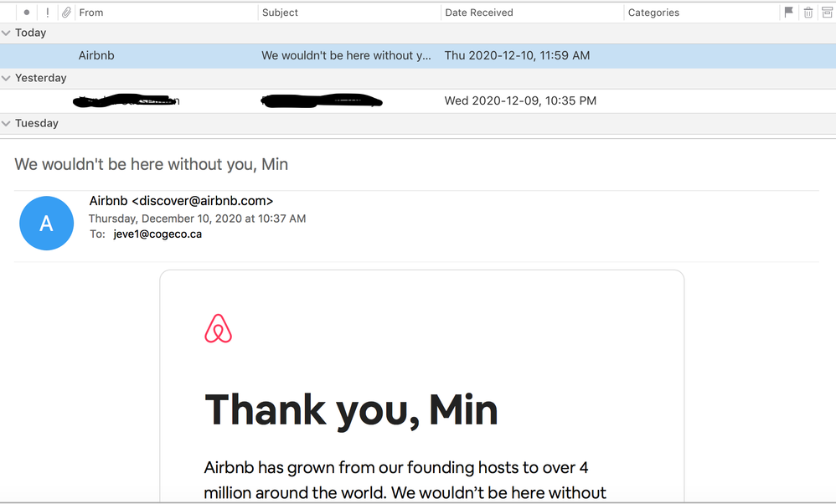This screenshot has width=836, height=504.
Task: Click the read/unread status dot column icon
Action: [x=27, y=13]
